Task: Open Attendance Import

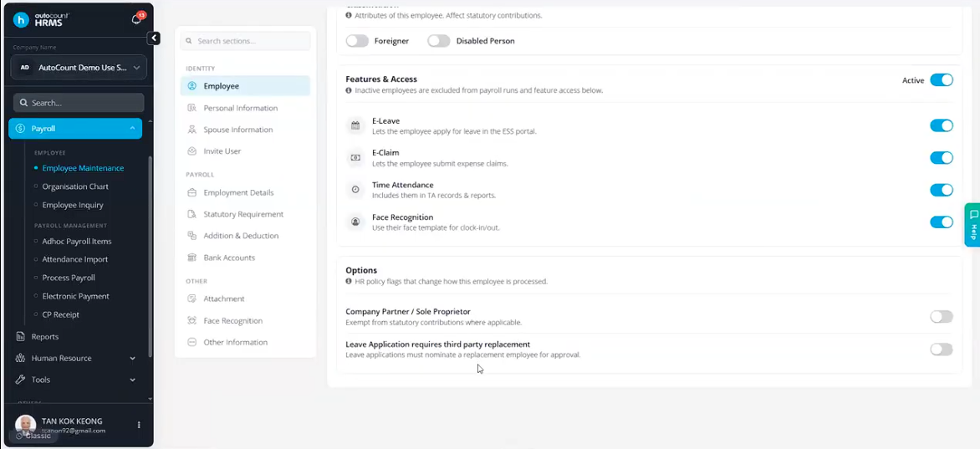Action: pos(75,259)
